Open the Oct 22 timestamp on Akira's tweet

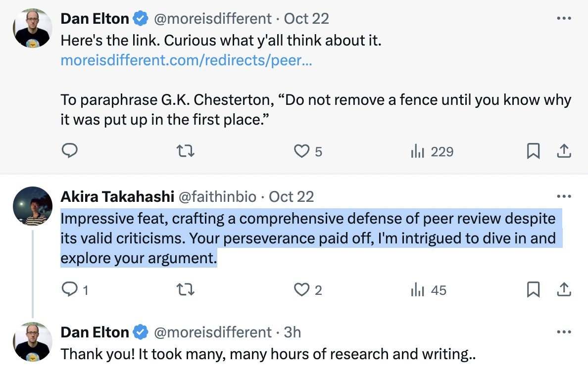pos(292,197)
